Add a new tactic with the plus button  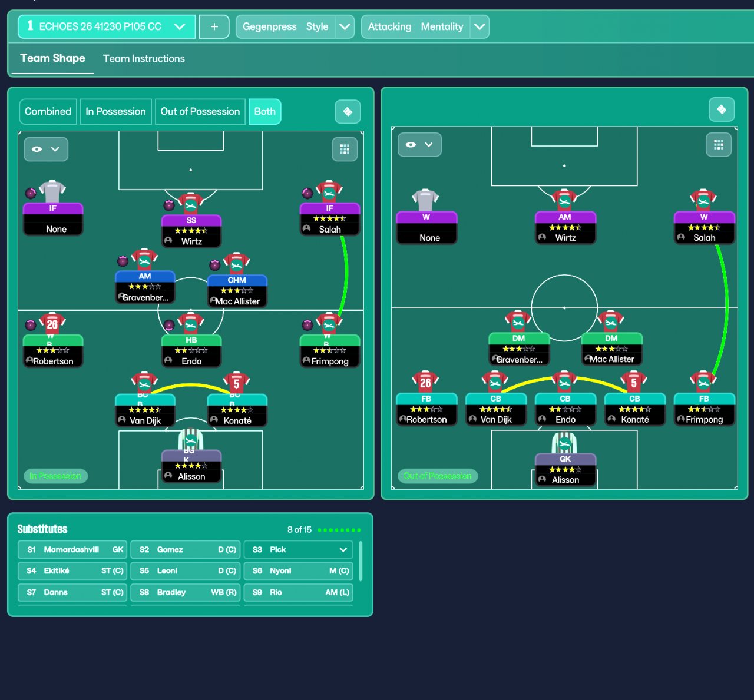[x=214, y=26]
